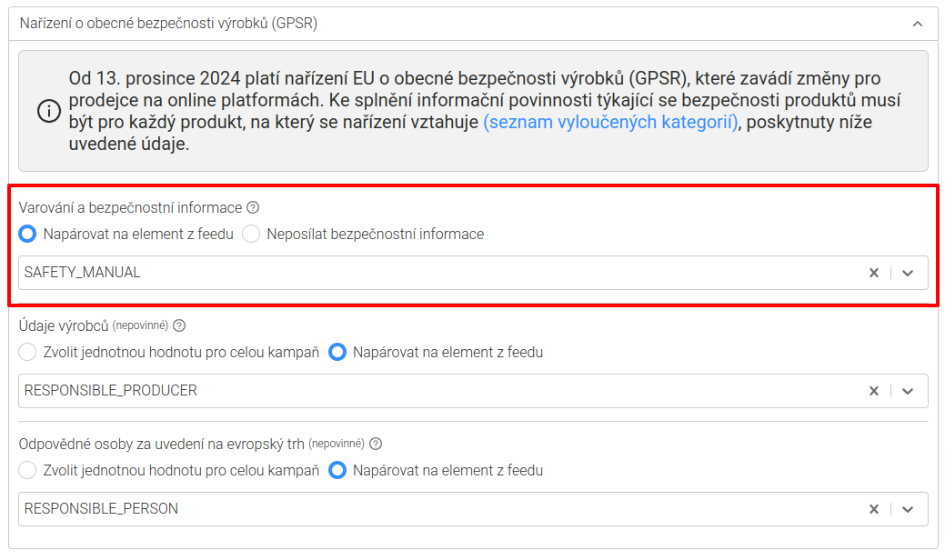Collapse the GPSR section chevron
Screen dimensions: 945x560
918,24
